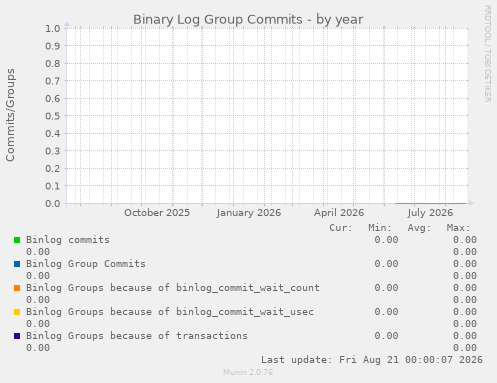The width and height of the screenshot is (497, 383).
Task: Click the 'Max:' column header
Action: tap(458, 228)
